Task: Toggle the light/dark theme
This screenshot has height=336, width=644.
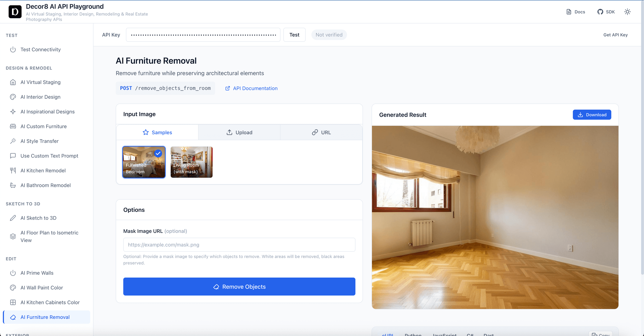Action: [x=627, y=12]
